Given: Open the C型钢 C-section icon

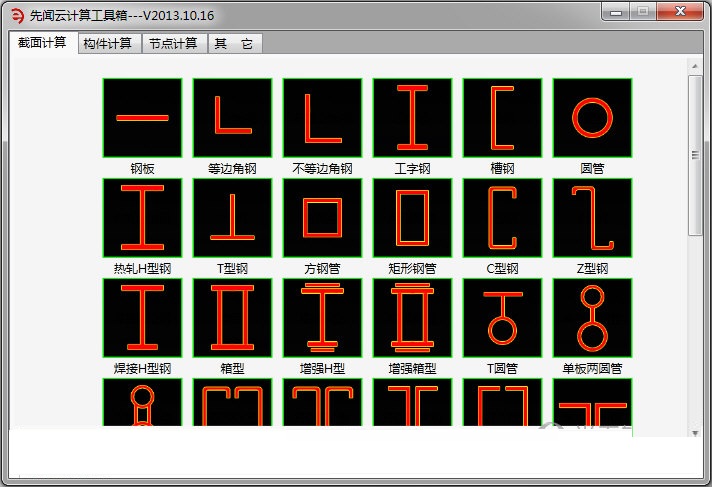Looking at the screenshot, I should point(502,218).
